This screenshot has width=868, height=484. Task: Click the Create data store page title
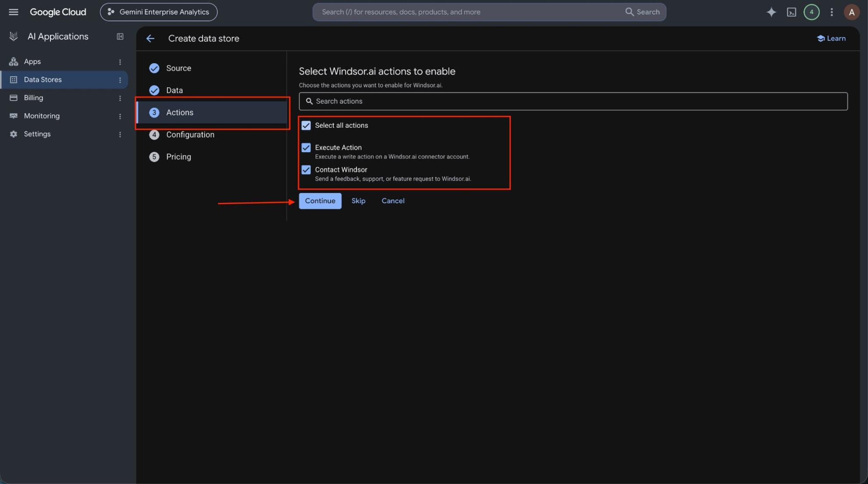(204, 39)
